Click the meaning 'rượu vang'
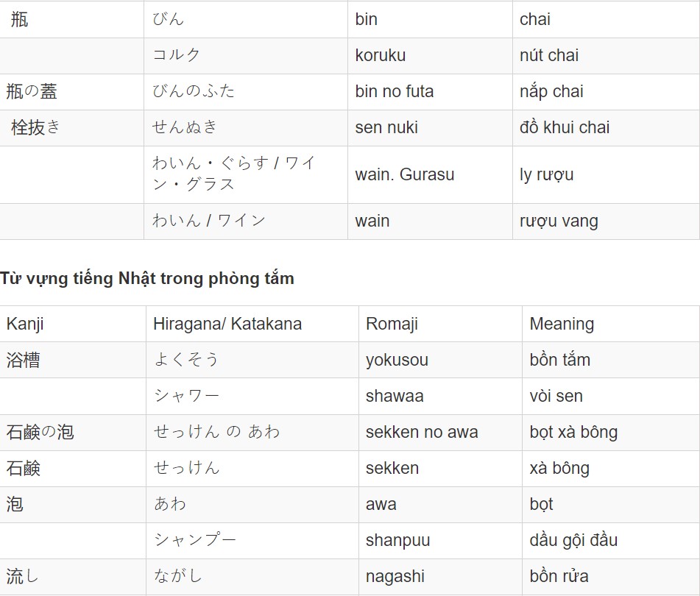Screen dimensions: 700x596 point(559,221)
